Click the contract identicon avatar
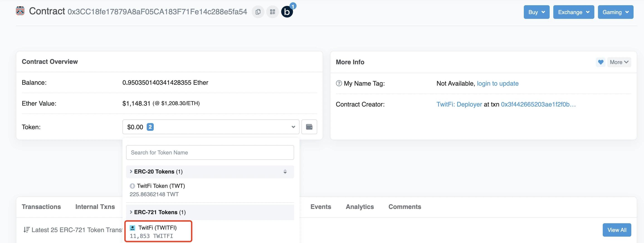The width and height of the screenshot is (644, 243). [x=20, y=11]
